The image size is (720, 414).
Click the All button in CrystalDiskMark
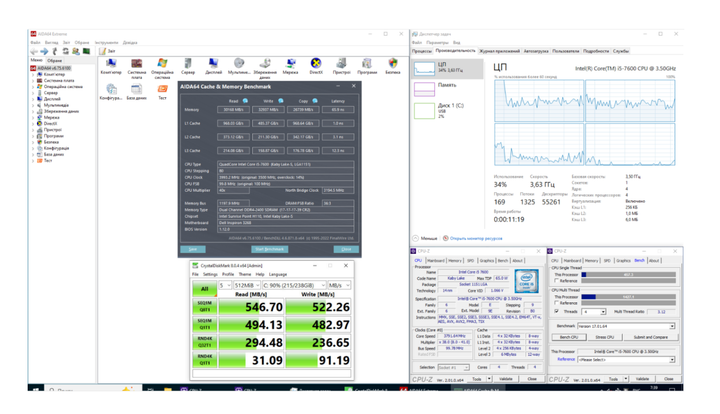[204, 289]
